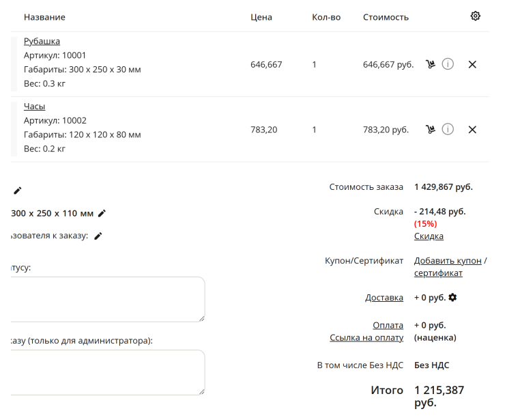Open the Часы product link
Viewport: 505px width, 420px height.
tap(34, 107)
